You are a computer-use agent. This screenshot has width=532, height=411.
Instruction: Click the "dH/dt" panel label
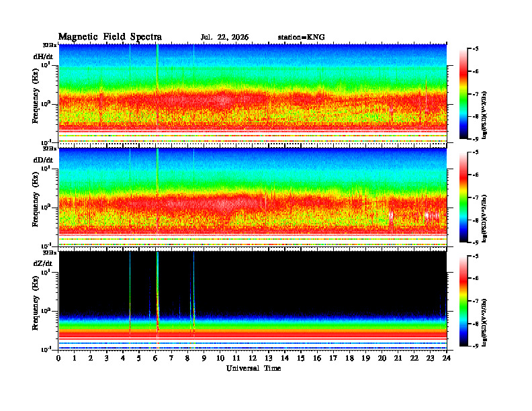(43, 56)
